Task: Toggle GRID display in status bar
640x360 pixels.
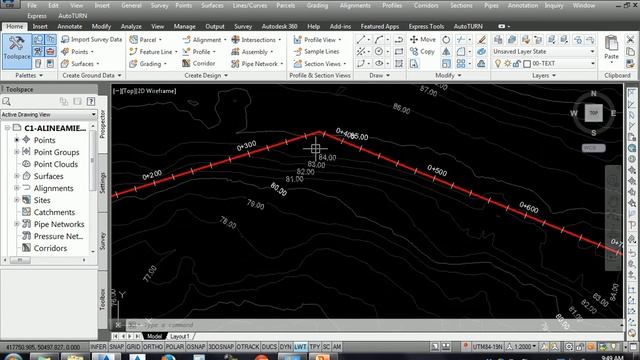Action: 133,347
